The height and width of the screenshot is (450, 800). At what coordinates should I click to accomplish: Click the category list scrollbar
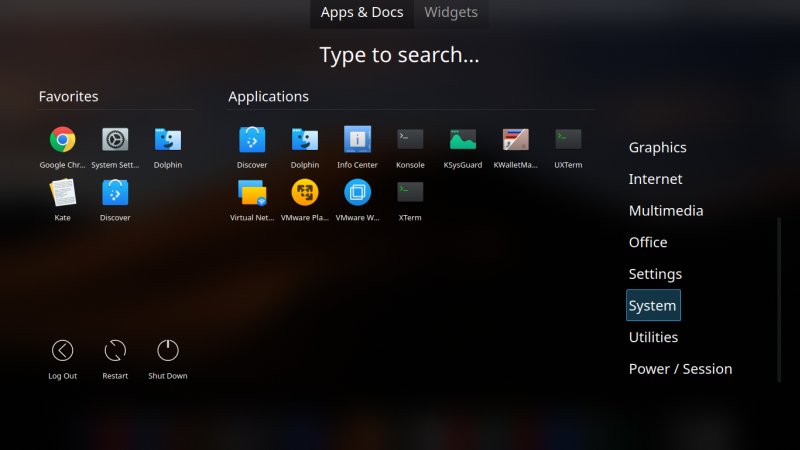tap(780, 300)
